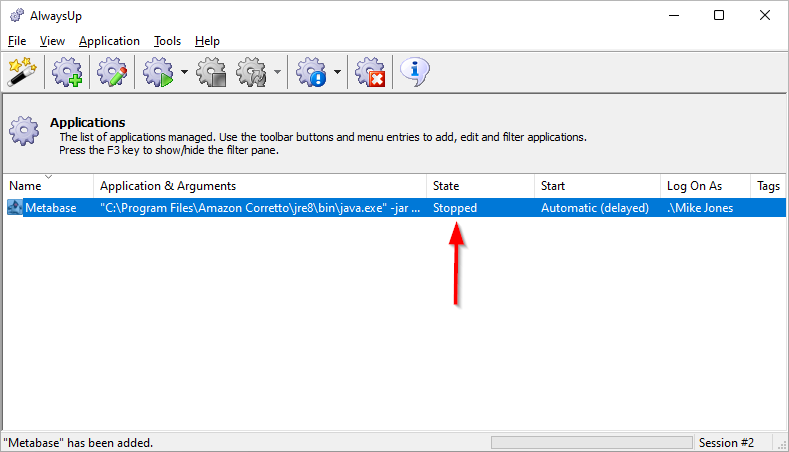Click the java.exe command line cell
Viewport: 789px width, 452px height.
pyautogui.click(x=260, y=208)
